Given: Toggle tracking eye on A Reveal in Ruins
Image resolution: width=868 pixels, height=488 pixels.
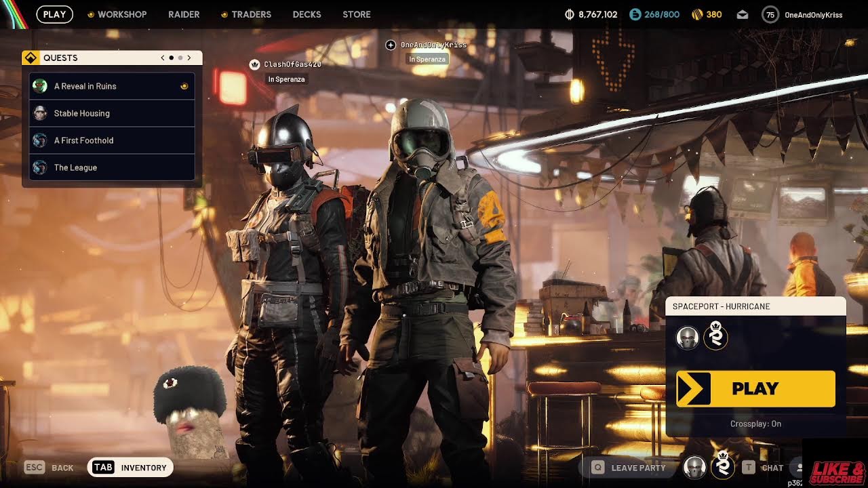Looking at the screenshot, I should [x=184, y=86].
